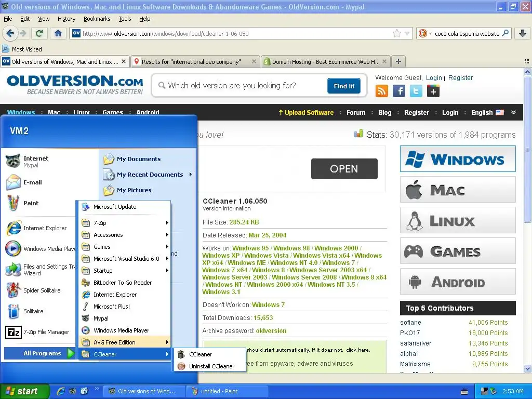Open the Downloads arrow icon in the toolbar

[x=523, y=33]
